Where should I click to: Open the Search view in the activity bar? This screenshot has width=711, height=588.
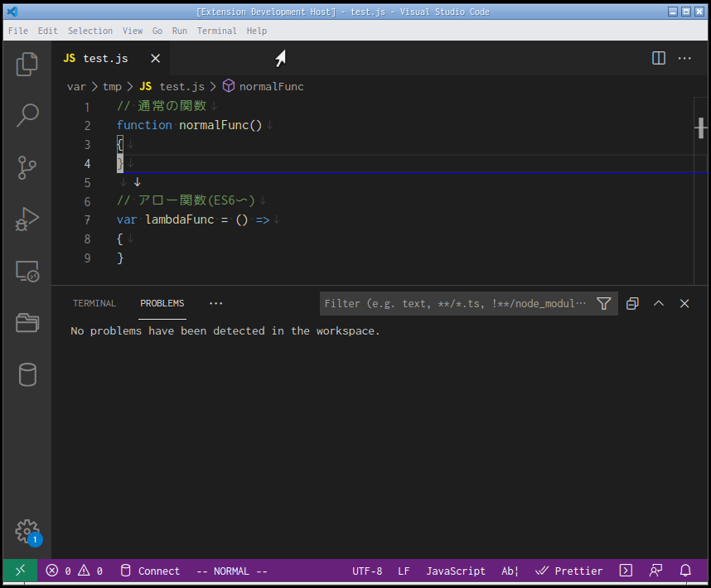[x=27, y=115]
